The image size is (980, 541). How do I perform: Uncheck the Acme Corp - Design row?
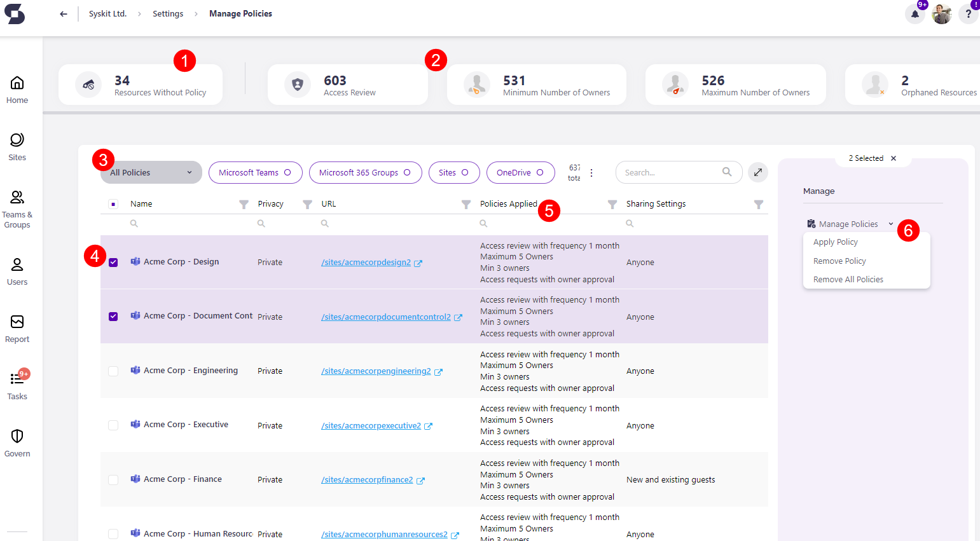pos(113,262)
